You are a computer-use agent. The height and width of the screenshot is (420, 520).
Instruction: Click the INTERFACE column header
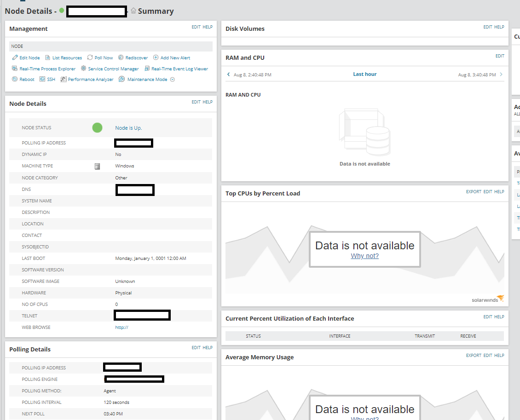(x=340, y=336)
